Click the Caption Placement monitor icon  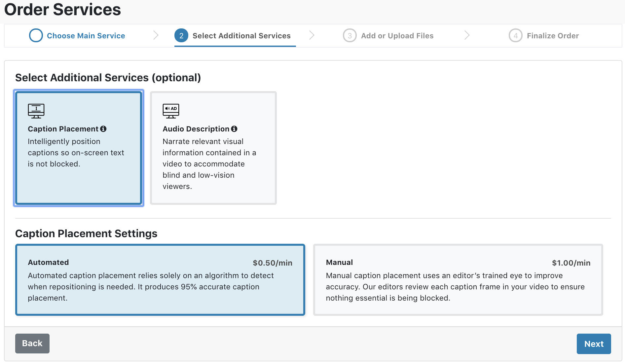[x=36, y=111]
